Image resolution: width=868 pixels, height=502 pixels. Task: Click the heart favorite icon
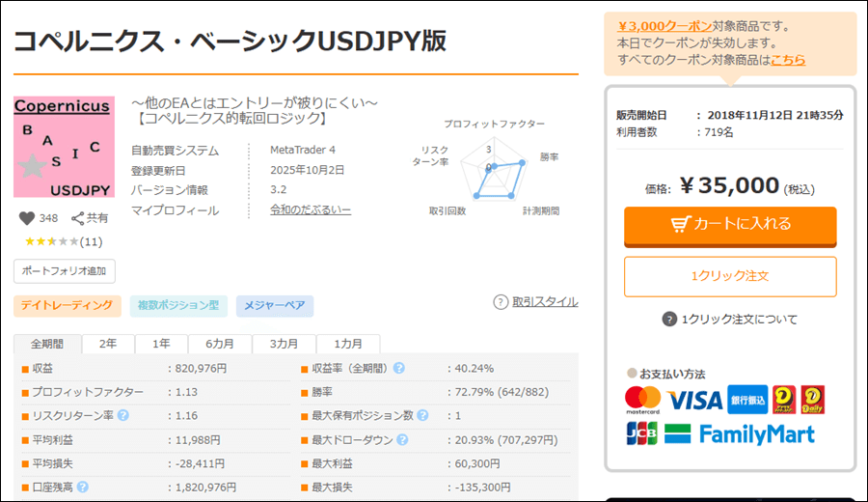coord(26,218)
